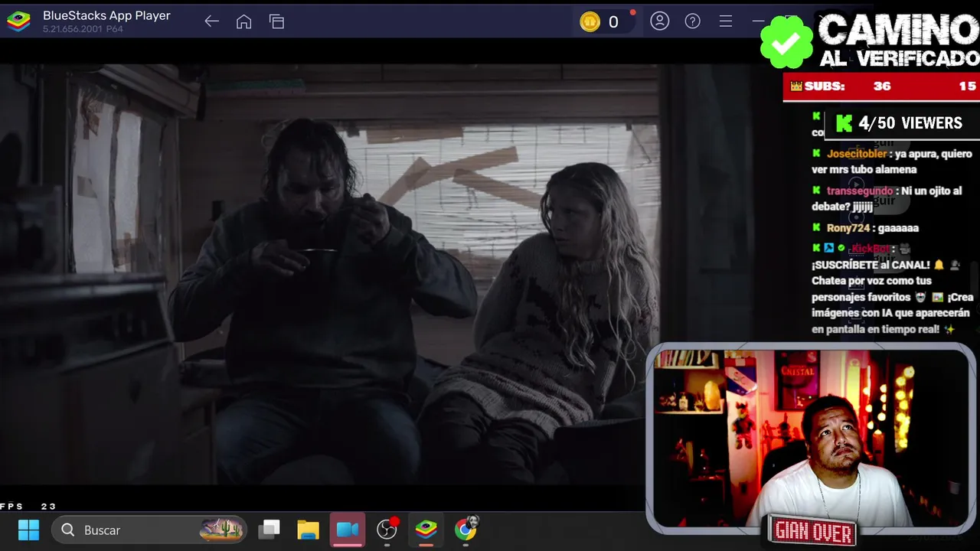Select the BlueStacks taskbar icon
This screenshot has width=980, height=551.
[x=426, y=529]
